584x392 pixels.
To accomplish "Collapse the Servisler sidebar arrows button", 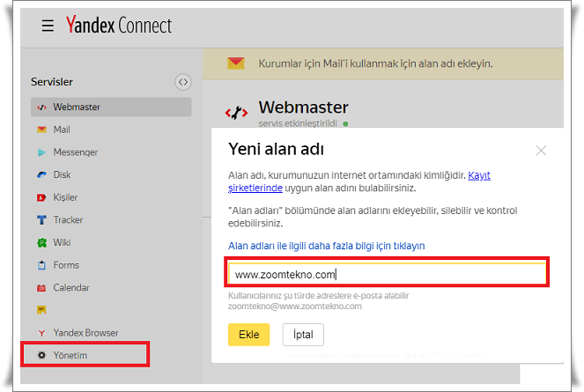I will (183, 82).
